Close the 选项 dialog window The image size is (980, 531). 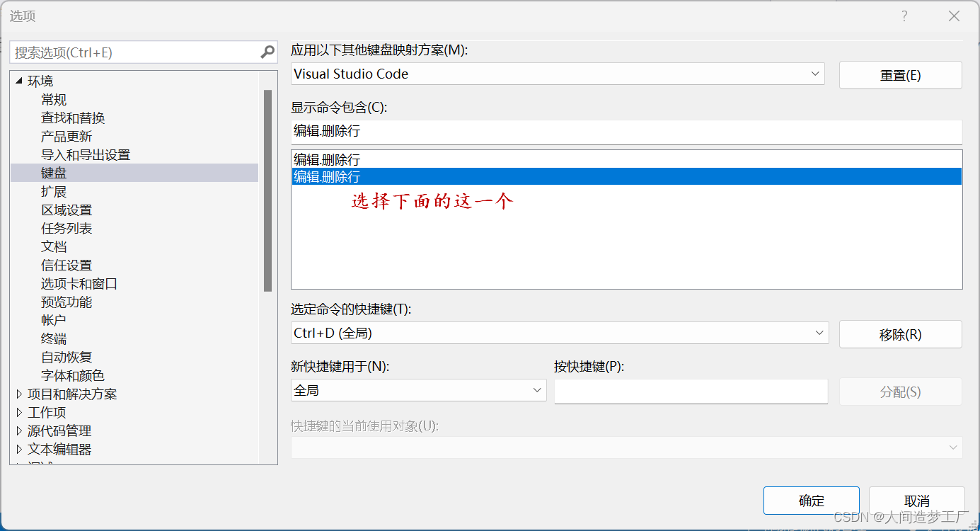tap(954, 16)
